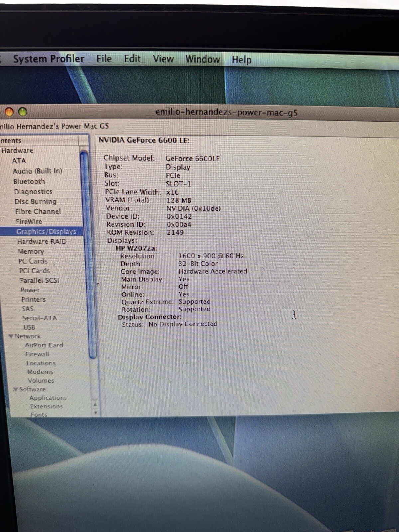Click Depth value "32-Bit Color"

pos(198,264)
